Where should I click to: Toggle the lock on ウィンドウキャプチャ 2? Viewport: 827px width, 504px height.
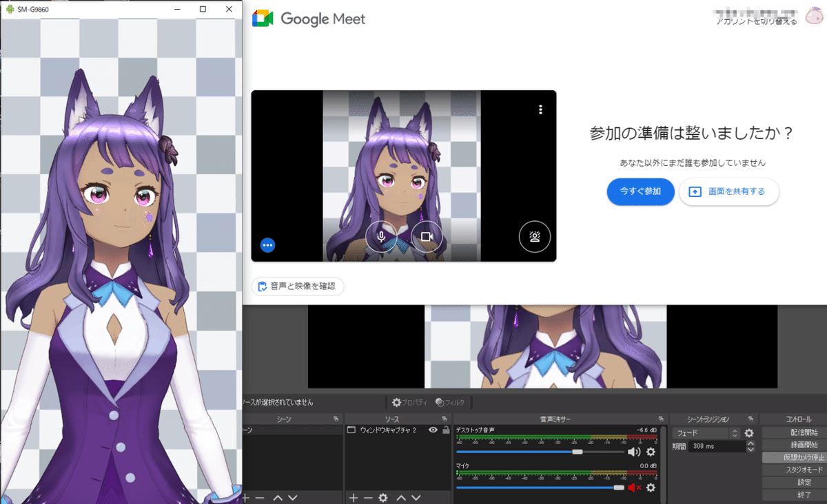(x=446, y=430)
